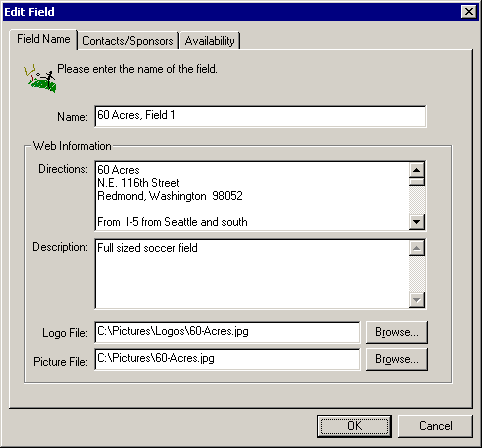Image resolution: width=482 pixels, height=448 pixels.
Task: Click the Directions scrollbar thumb
Action: pyautogui.click(x=417, y=182)
